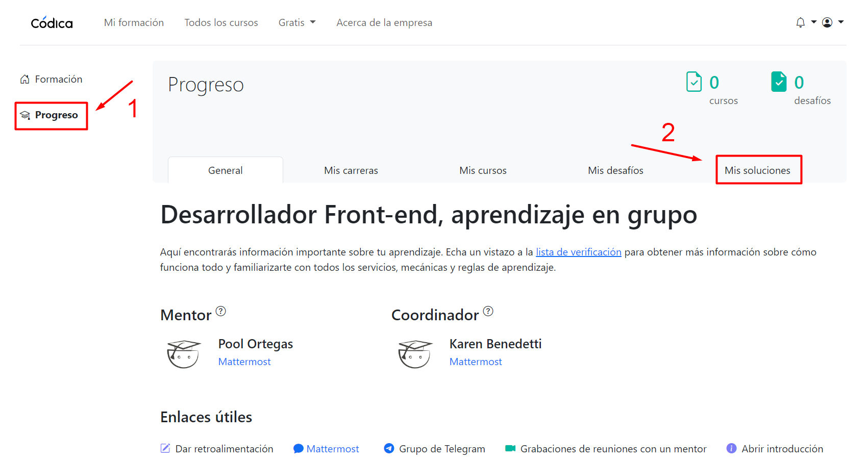Click Dar retroalimentación feedback link
Viewport: 868px width, 462px height.
(224, 449)
